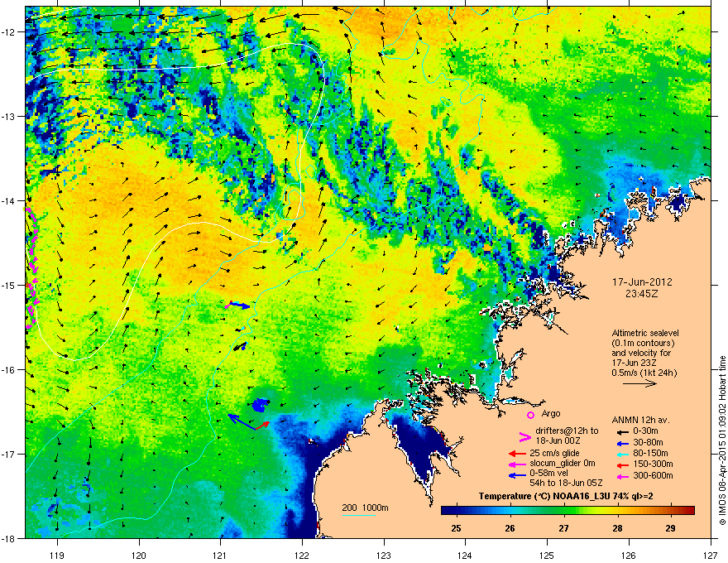Click the date label '17-Jun-2012'

point(642,282)
